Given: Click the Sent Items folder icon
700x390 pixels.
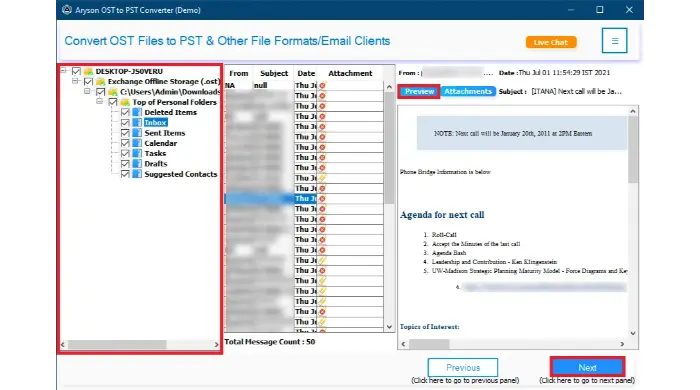Looking at the screenshot, I should (137, 133).
